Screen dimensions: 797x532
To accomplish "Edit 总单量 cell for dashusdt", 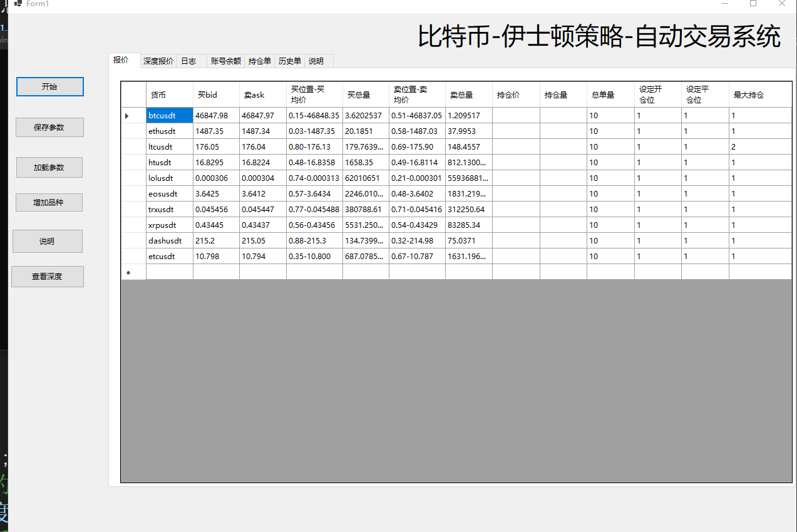I will point(610,240).
